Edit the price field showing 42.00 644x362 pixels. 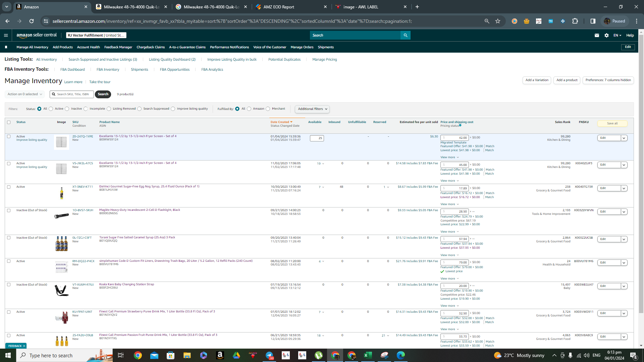pos(454,138)
